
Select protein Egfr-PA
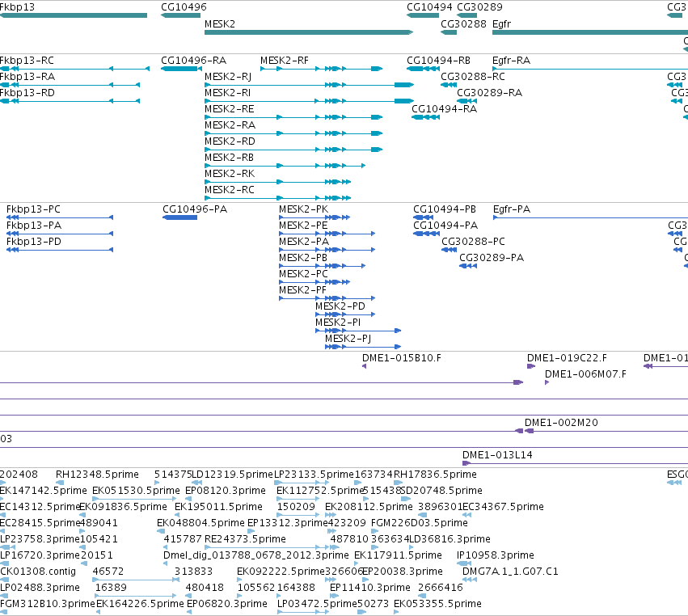[512, 209]
